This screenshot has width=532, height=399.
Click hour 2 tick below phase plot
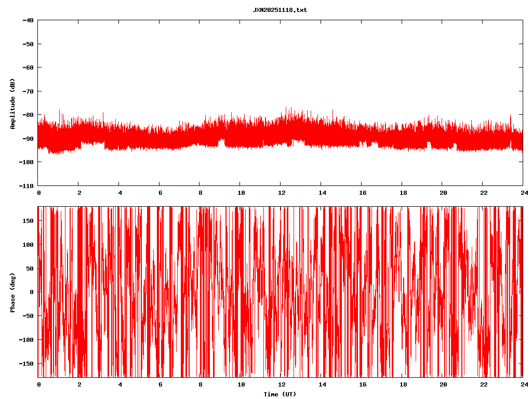(x=79, y=384)
